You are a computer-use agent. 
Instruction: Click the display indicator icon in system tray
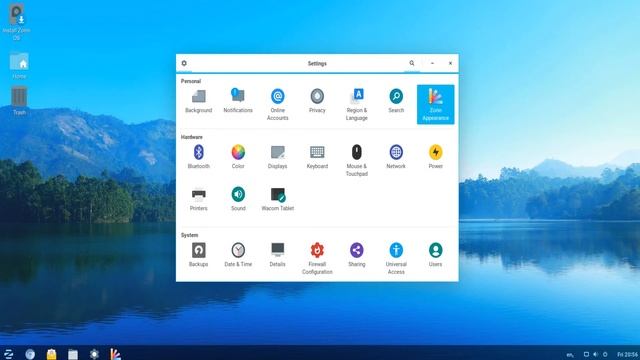(586, 354)
